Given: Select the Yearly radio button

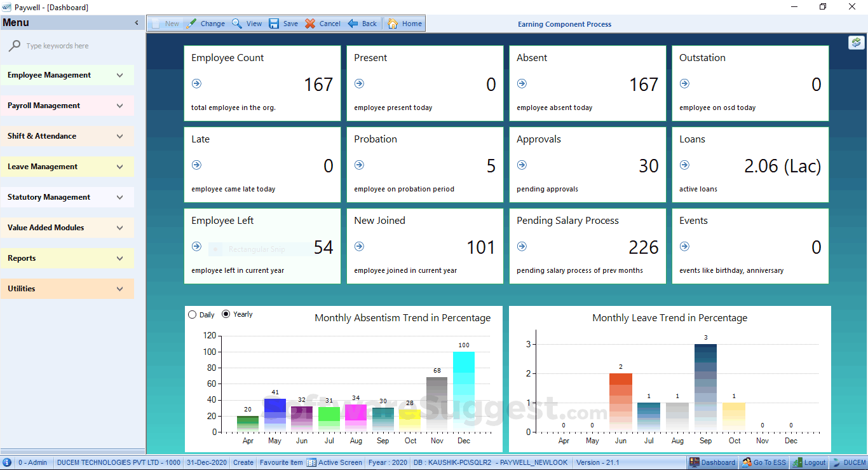Looking at the screenshot, I should click(226, 314).
